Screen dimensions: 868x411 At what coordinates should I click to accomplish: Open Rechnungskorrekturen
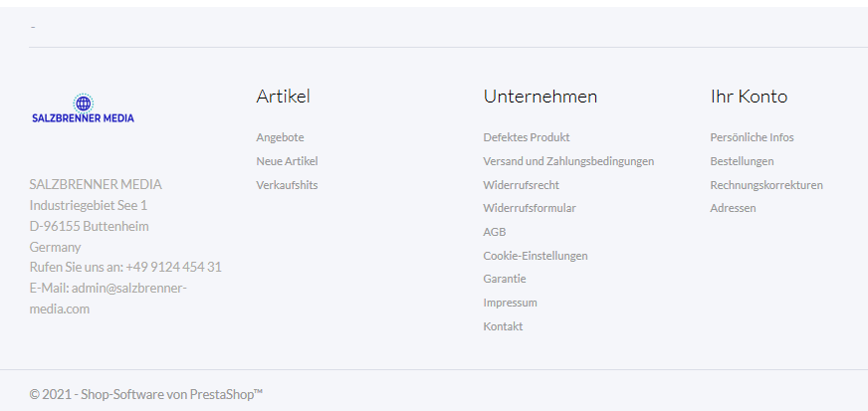(766, 185)
